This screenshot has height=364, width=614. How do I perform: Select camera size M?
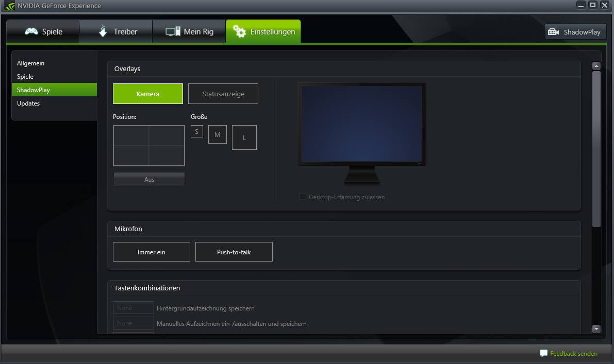tap(218, 134)
